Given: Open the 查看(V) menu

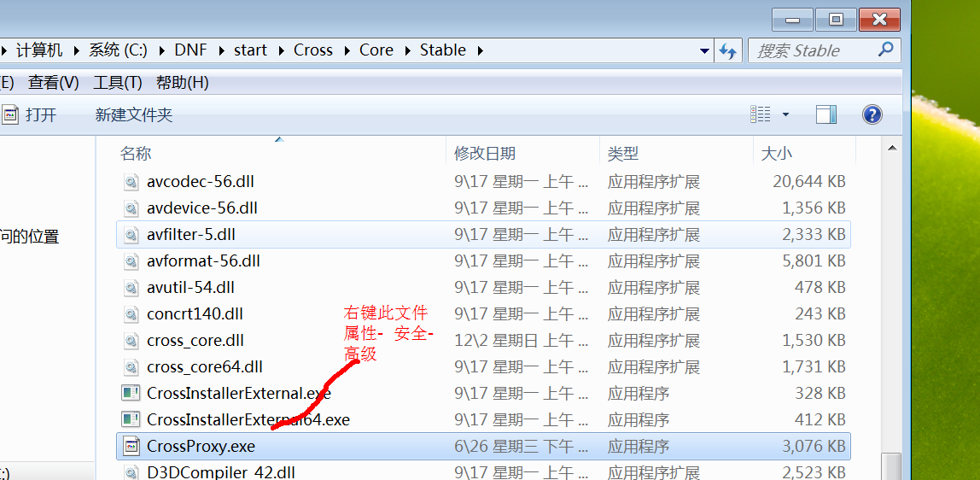Looking at the screenshot, I should pyautogui.click(x=54, y=83).
